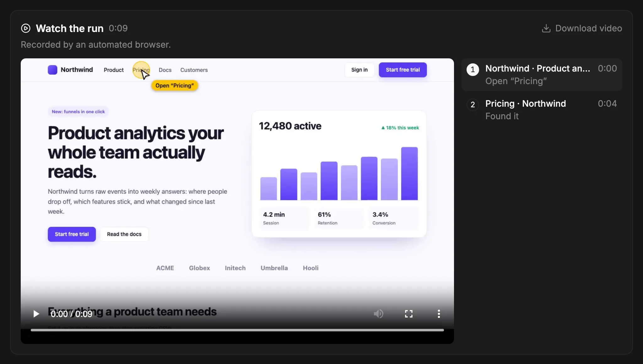Screen dimensions: 643x364
Task: Click the ACME logo text
Action: point(165,268)
